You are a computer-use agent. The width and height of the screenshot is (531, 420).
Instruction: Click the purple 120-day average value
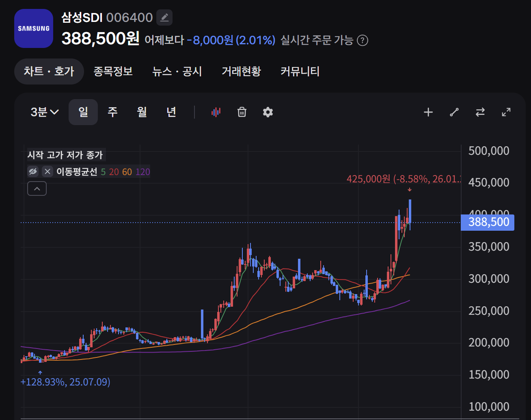[x=143, y=172]
